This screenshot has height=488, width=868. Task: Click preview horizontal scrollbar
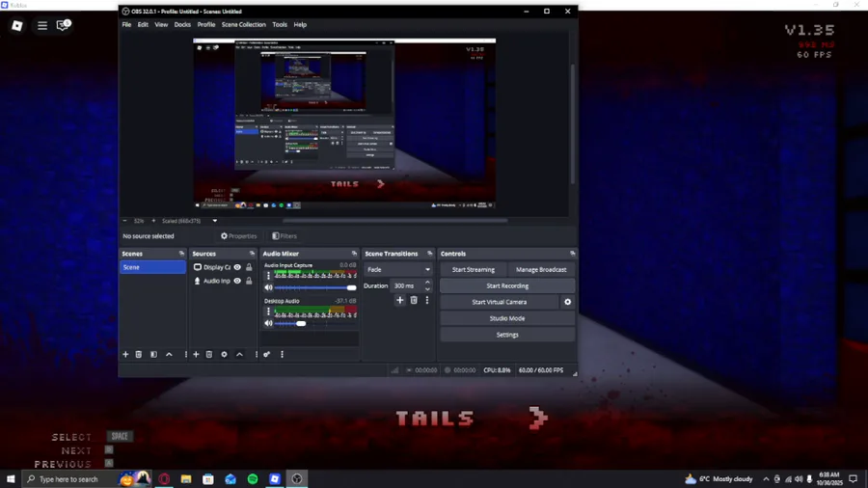coord(395,221)
